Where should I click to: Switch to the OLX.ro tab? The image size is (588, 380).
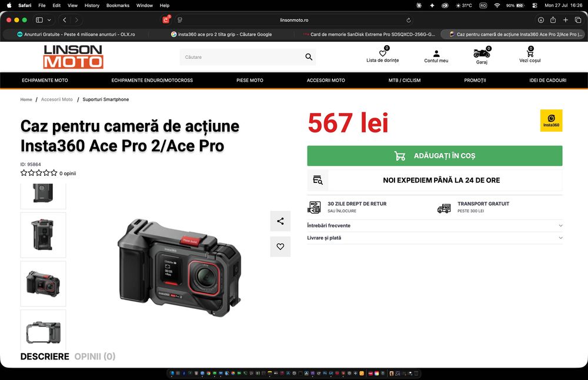[75, 34]
